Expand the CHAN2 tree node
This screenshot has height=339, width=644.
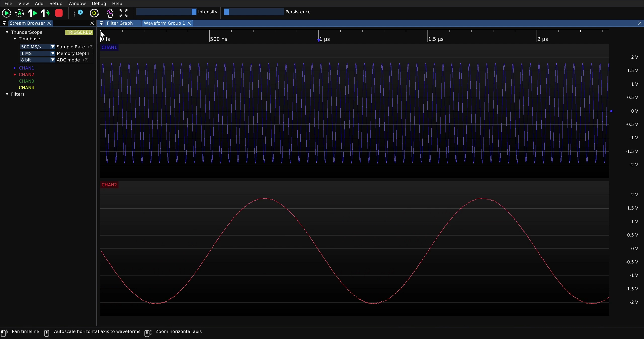15,75
